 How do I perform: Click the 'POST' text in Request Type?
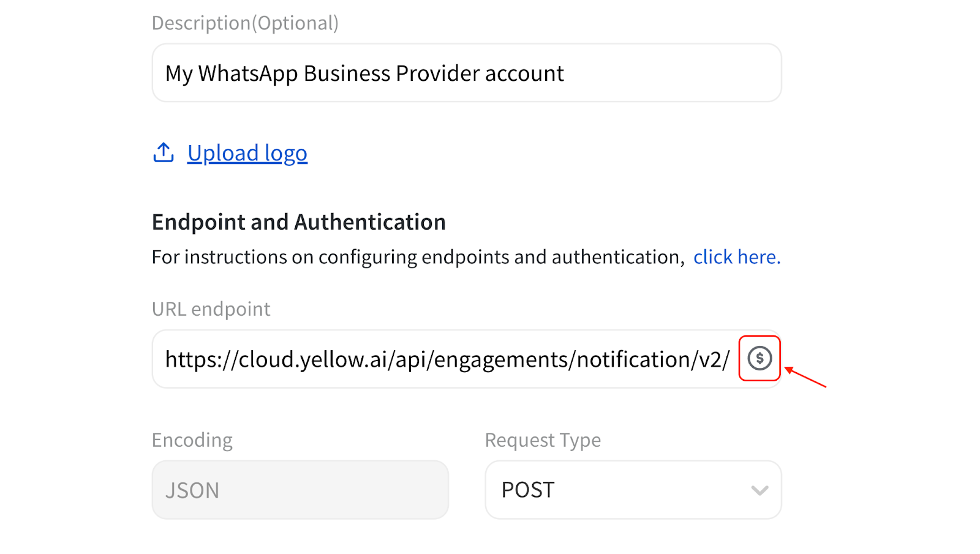click(x=528, y=490)
